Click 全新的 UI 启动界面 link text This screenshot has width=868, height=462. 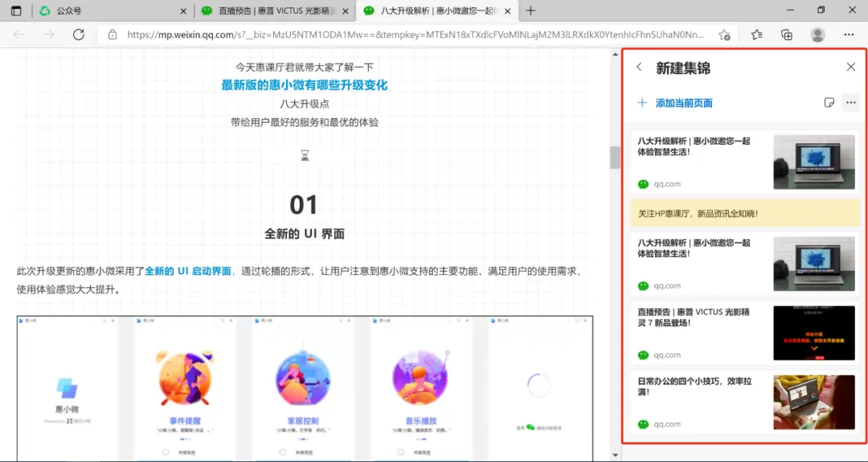[x=188, y=271]
